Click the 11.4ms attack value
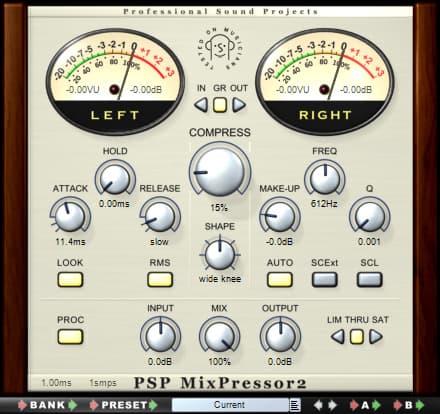 [x=70, y=241]
